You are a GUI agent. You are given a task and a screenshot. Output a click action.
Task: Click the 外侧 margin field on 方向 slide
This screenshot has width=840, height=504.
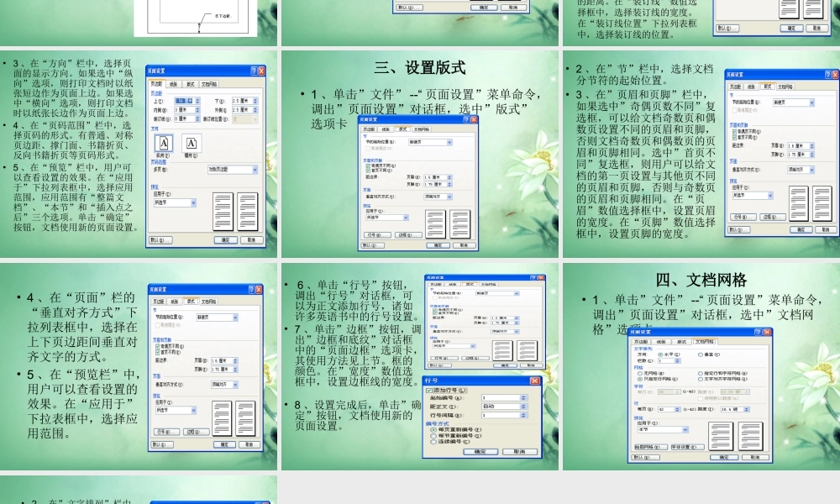point(245,110)
